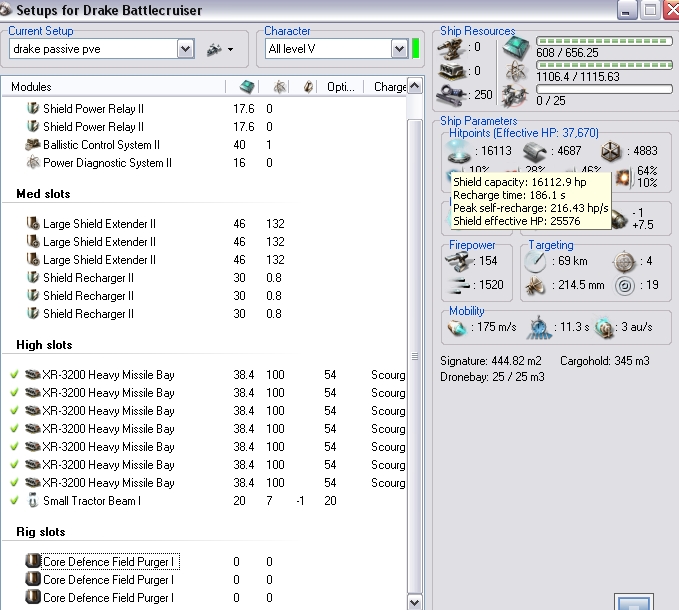Click the powergrid usage bar 1106.4 / 1115.63
Image resolution: width=679 pixels, height=610 pixels.
click(x=604, y=65)
